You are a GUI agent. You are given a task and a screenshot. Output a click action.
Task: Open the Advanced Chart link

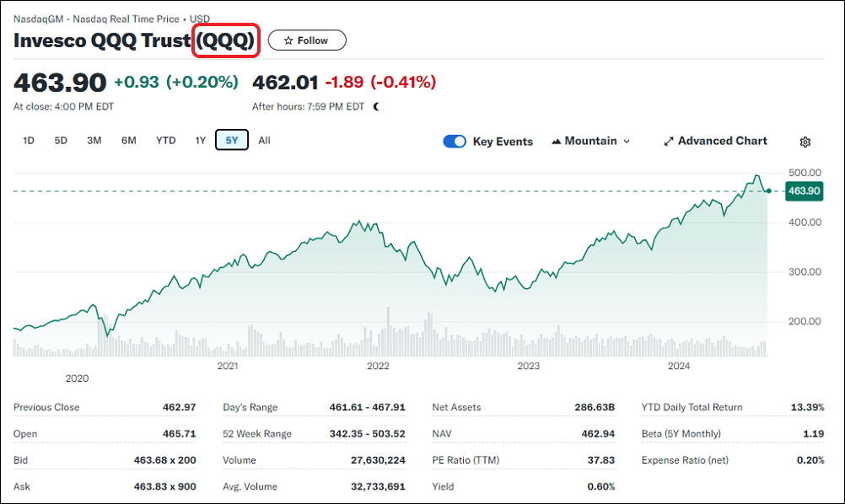[716, 141]
